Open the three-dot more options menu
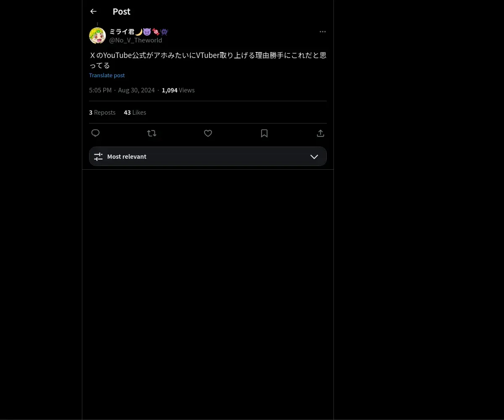 [323, 31]
